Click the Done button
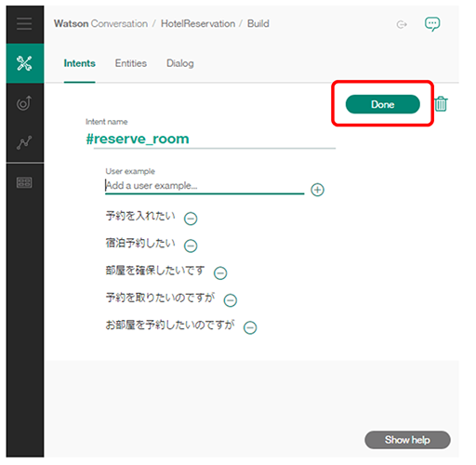The image size is (476, 465). click(x=383, y=104)
